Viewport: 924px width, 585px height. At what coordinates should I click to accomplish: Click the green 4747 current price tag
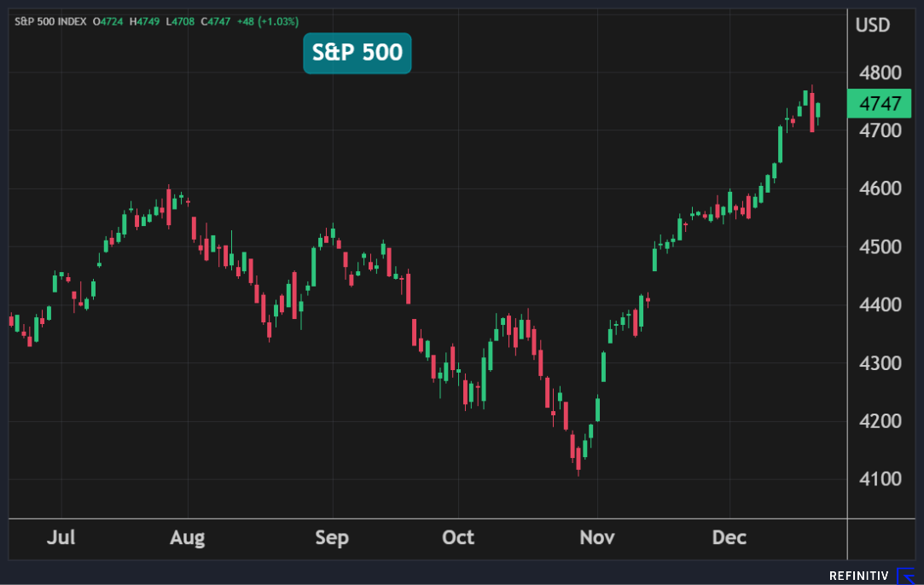(x=879, y=104)
